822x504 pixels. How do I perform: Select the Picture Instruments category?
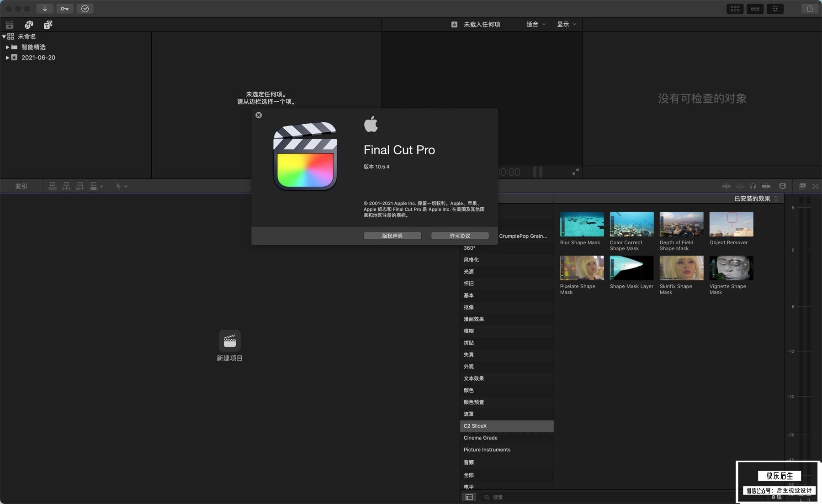coord(507,450)
